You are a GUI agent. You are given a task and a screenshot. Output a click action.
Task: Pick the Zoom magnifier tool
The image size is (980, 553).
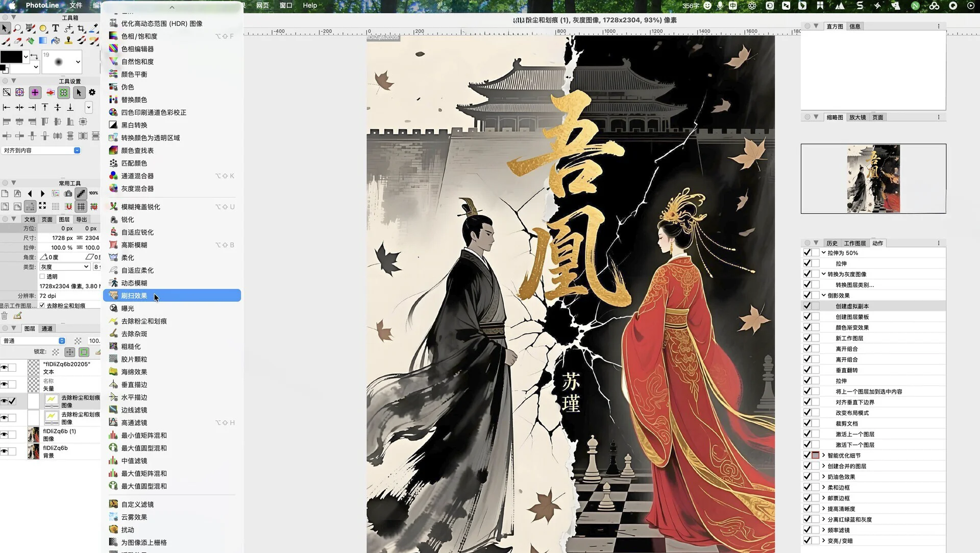pos(17,29)
